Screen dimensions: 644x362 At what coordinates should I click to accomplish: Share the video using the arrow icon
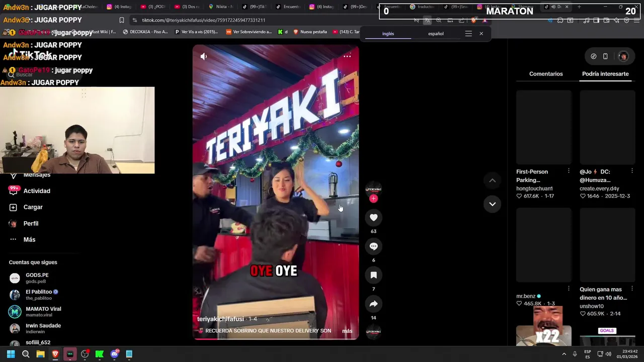pyautogui.click(x=373, y=304)
